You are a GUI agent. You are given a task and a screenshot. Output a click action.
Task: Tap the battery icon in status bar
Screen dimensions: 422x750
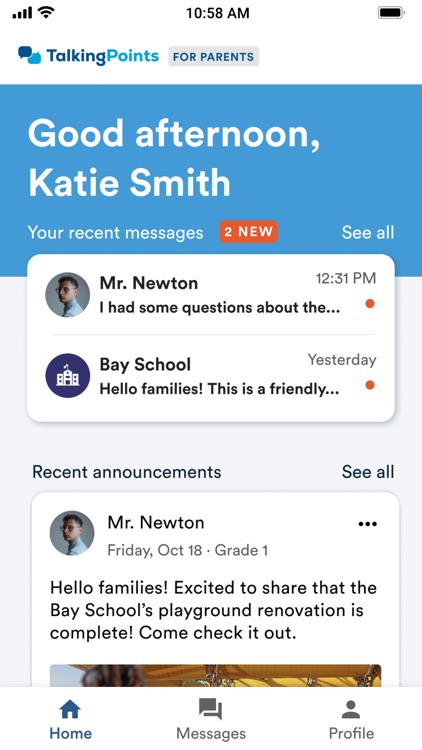pyautogui.click(x=392, y=13)
